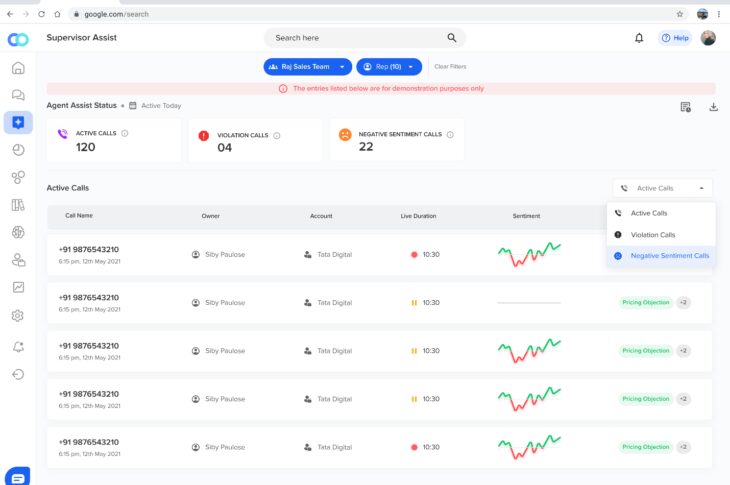
Task: Click the download icon above the table
Action: pyautogui.click(x=714, y=107)
